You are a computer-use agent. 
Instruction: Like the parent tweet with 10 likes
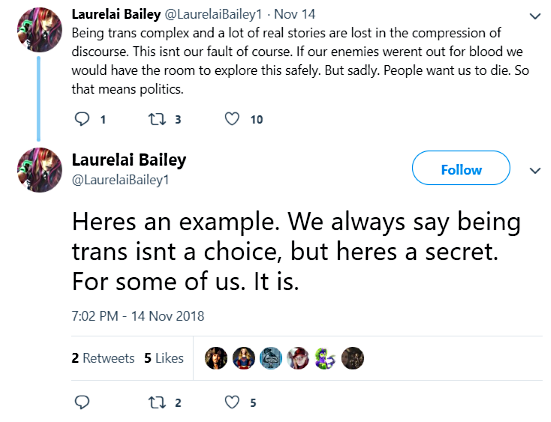click(x=232, y=119)
